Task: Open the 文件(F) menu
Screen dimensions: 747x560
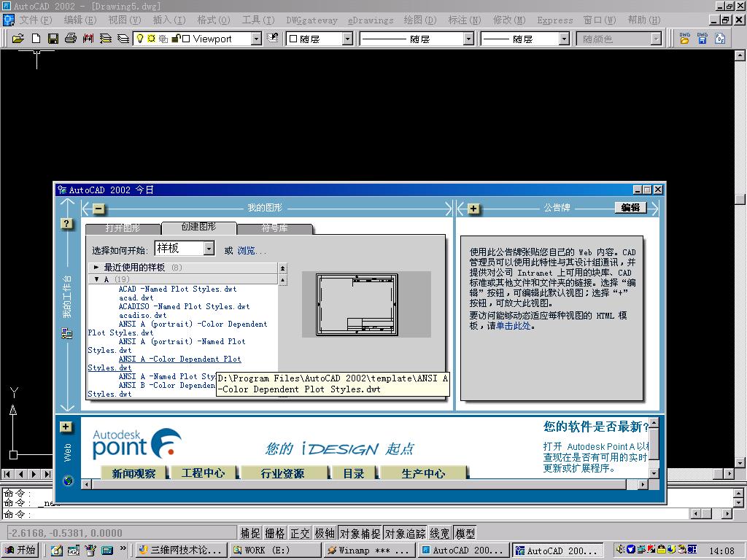Action: point(36,20)
